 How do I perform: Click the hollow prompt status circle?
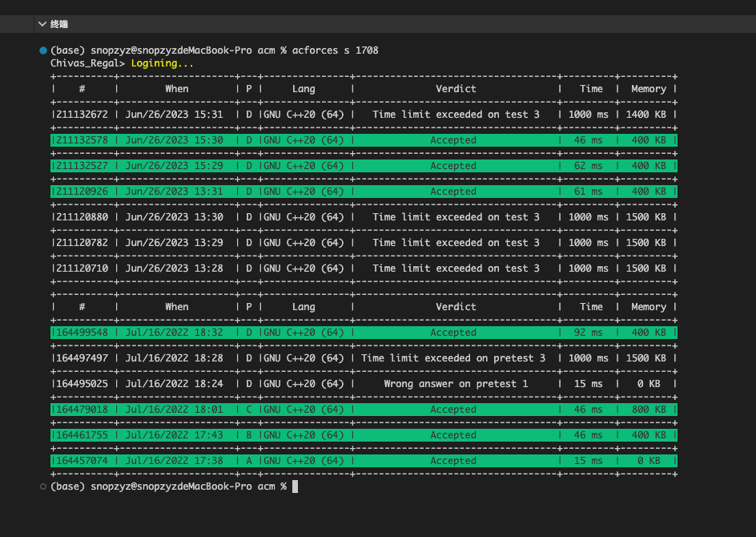[x=43, y=487]
